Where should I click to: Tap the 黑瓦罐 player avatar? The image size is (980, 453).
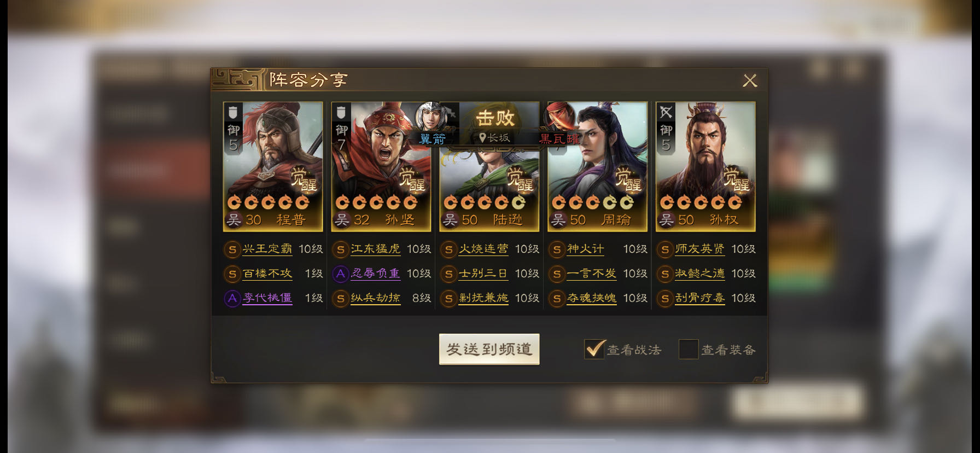coord(560,116)
